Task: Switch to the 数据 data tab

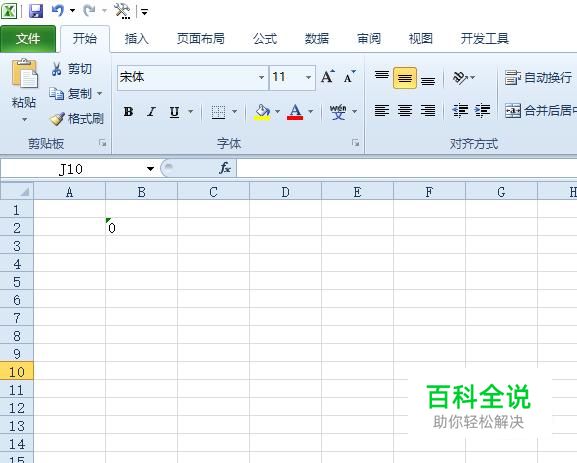Action: [x=317, y=39]
